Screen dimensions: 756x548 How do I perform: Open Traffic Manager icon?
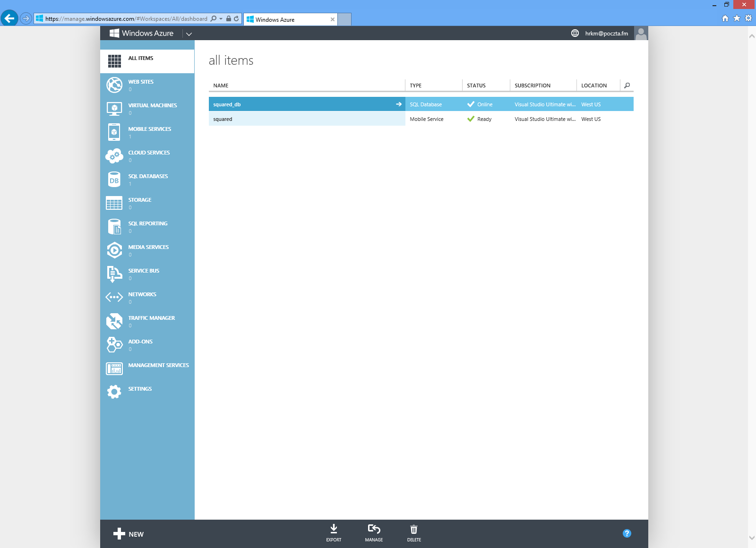(x=114, y=321)
